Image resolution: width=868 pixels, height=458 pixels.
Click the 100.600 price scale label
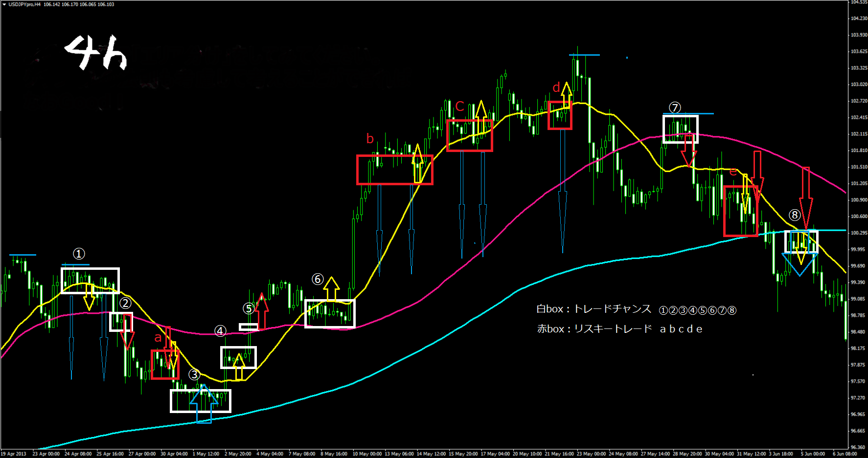(x=859, y=217)
